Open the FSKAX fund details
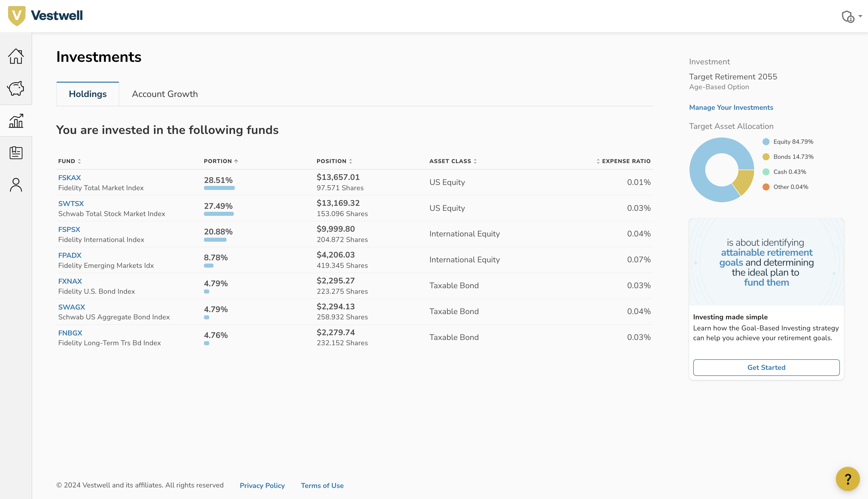This screenshot has width=868, height=499. pos(70,178)
